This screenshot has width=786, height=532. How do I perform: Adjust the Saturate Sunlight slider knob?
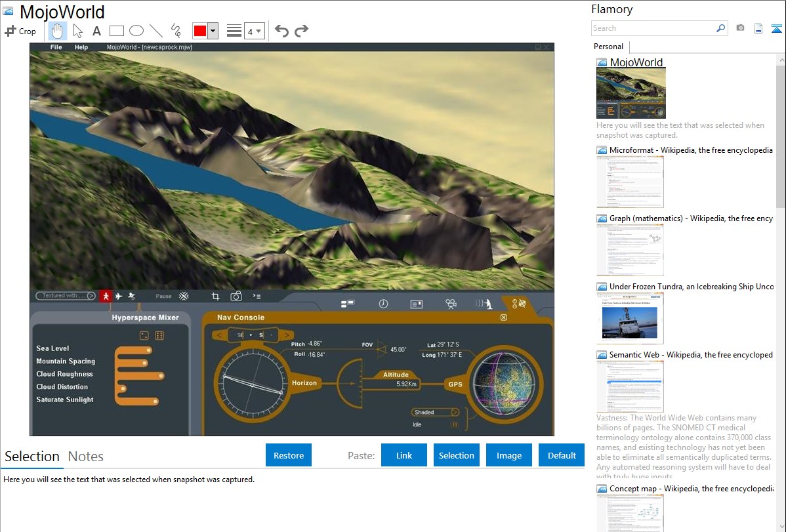click(x=155, y=401)
